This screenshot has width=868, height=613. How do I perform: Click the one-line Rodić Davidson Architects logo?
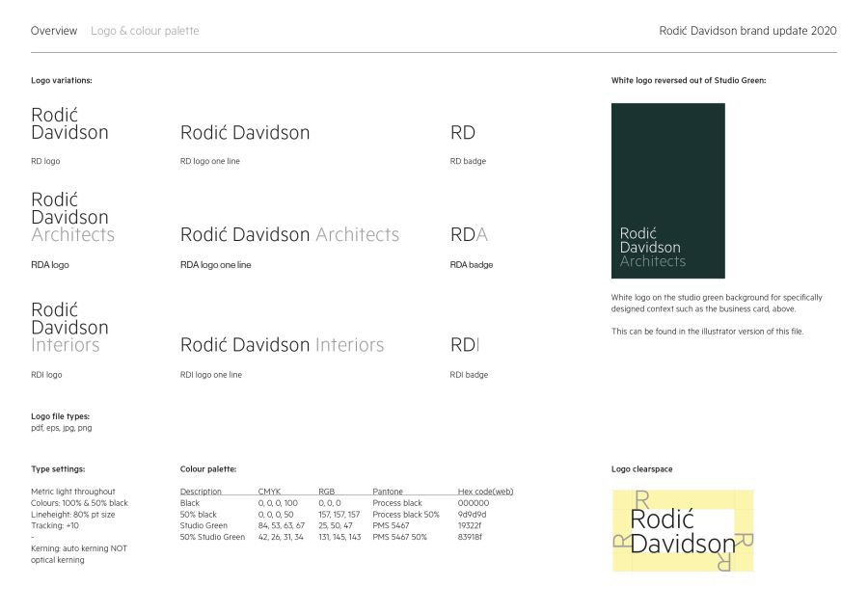(x=289, y=235)
